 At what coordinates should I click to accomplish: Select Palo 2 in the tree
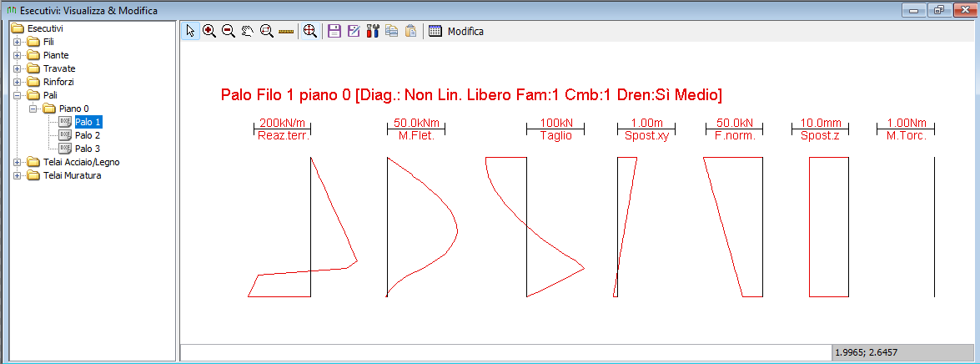coord(88,136)
